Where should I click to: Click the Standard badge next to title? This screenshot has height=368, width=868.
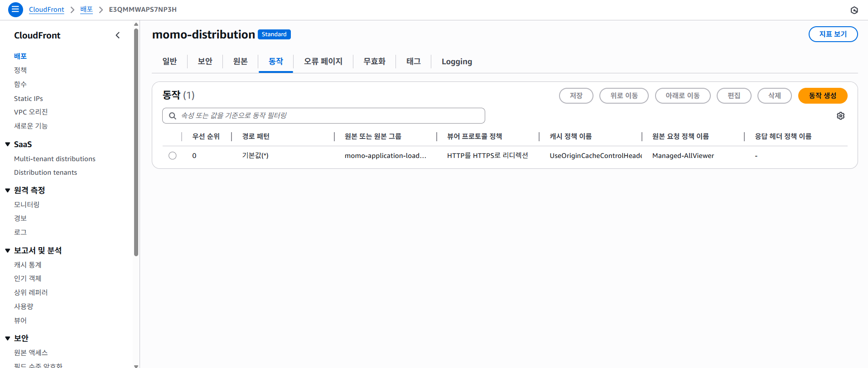tap(274, 34)
